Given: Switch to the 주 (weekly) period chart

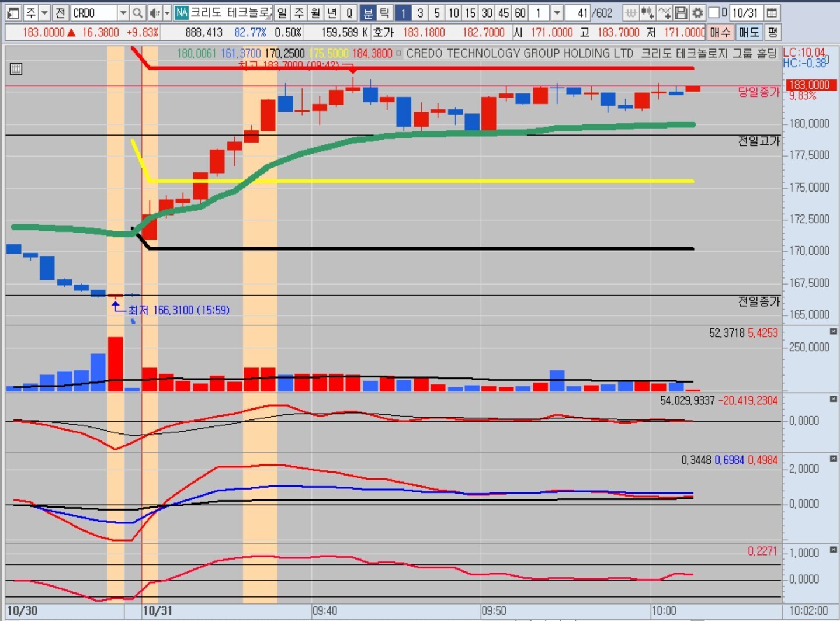Looking at the screenshot, I should [x=299, y=12].
